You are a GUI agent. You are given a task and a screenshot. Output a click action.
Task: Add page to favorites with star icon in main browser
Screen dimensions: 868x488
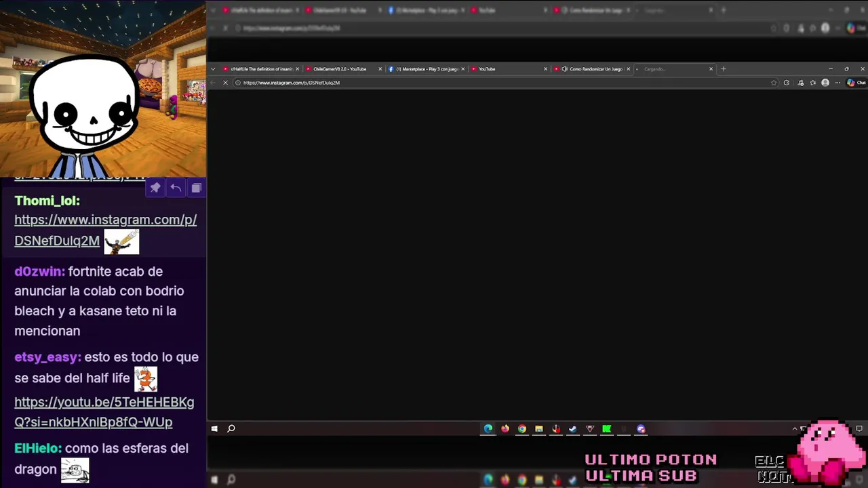pyautogui.click(x=774, y=83)
